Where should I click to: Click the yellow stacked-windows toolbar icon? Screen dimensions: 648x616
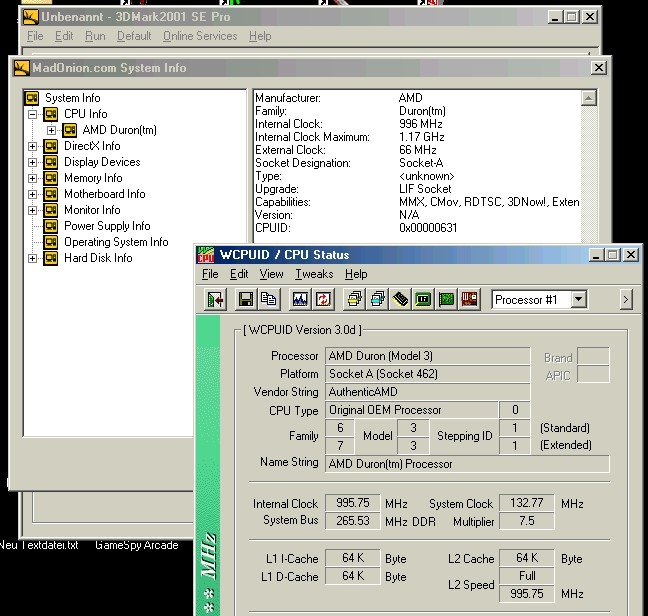pos(354,299)
